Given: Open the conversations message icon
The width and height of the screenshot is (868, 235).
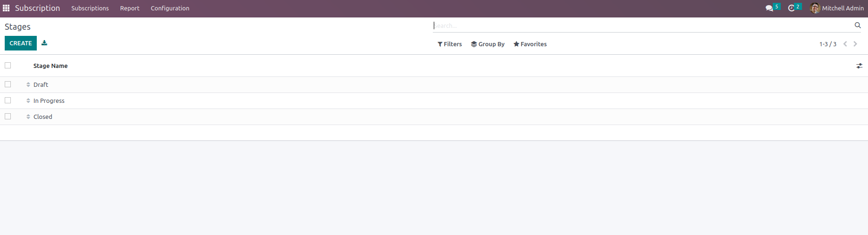Looking at the screenshot, I should point(769,8).
